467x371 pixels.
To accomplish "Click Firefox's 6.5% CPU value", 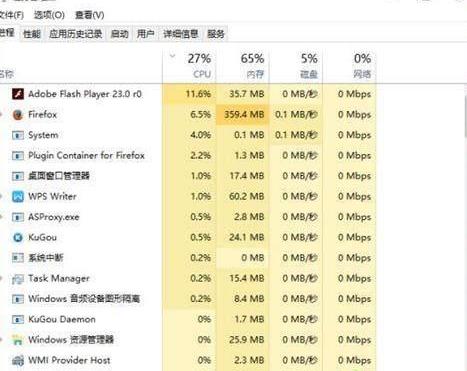I will [x=200, y=115].
